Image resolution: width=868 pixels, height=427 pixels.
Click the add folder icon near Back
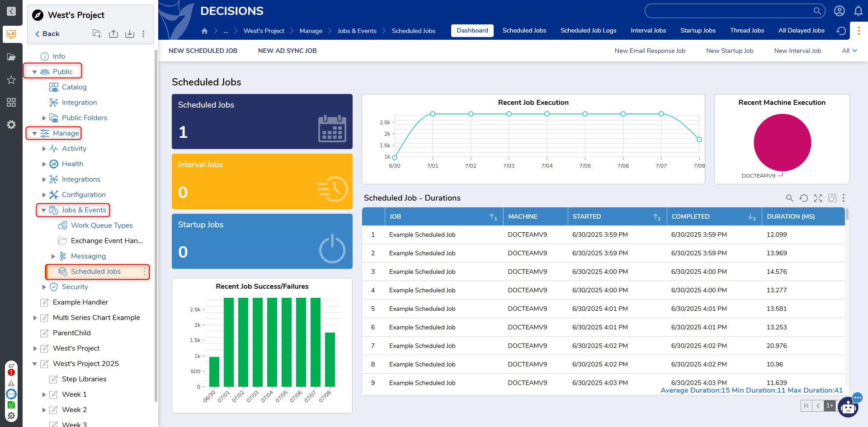click(x=97, y=34)
